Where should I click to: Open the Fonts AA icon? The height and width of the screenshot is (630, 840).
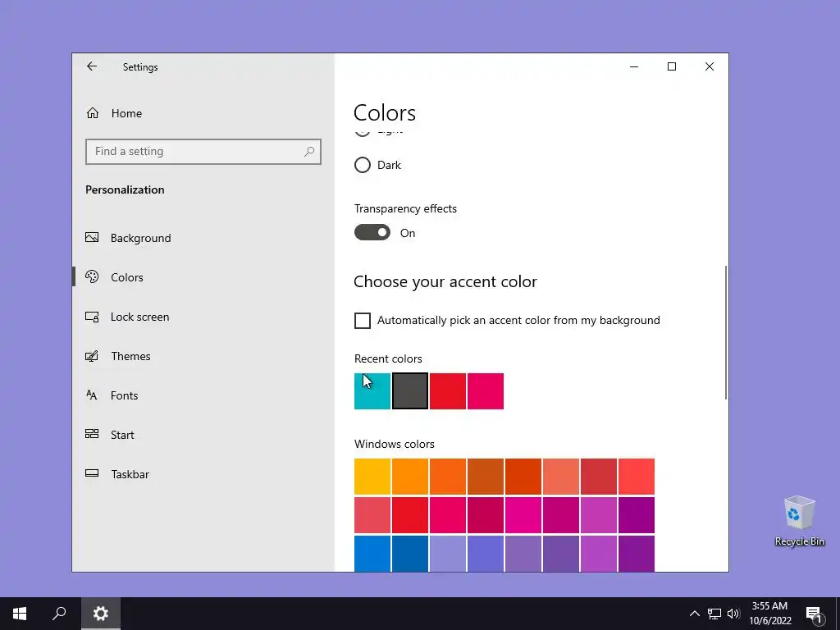92,395
